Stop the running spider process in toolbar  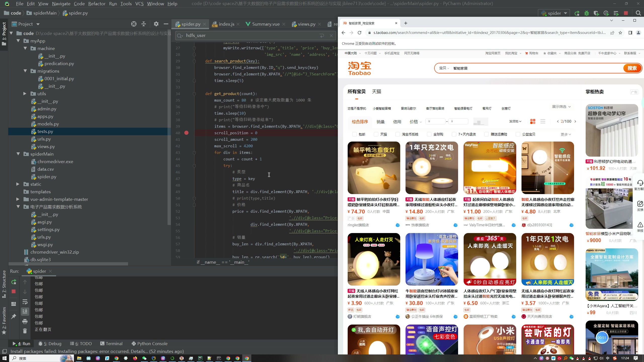click(626, 13)
